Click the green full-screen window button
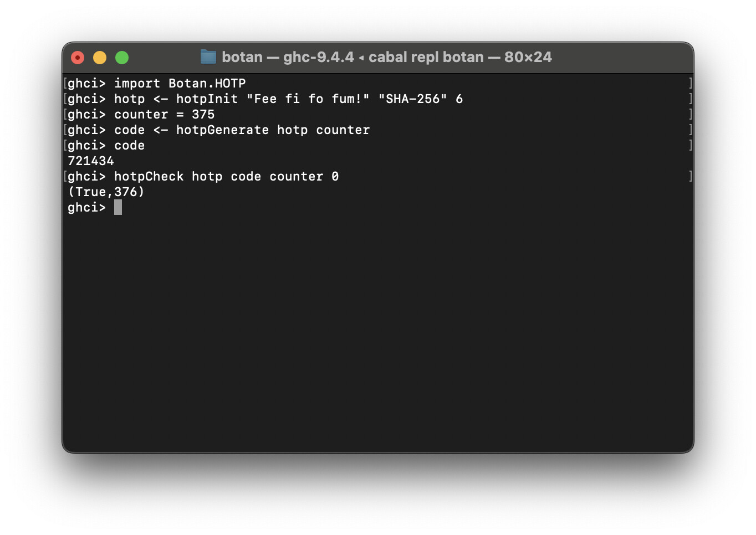Screen dimensions: 756x535 pyautogui.click(x=122, y=58)
